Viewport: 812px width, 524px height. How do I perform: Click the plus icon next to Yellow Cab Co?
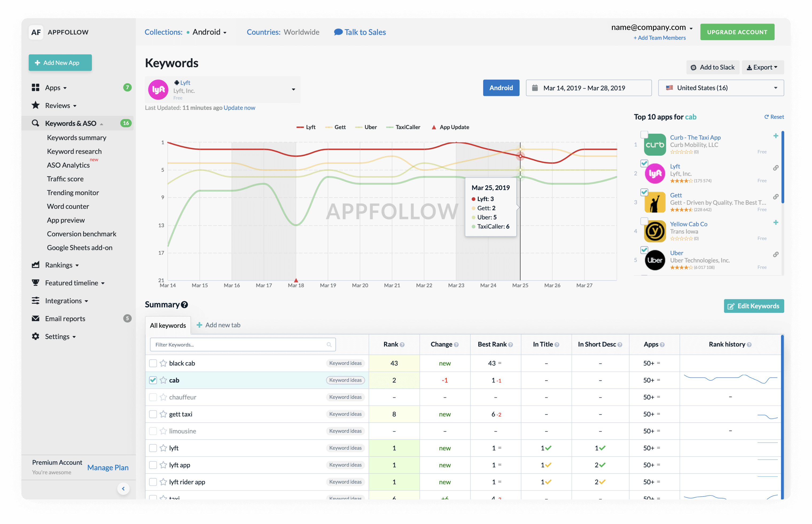point(776,222)
